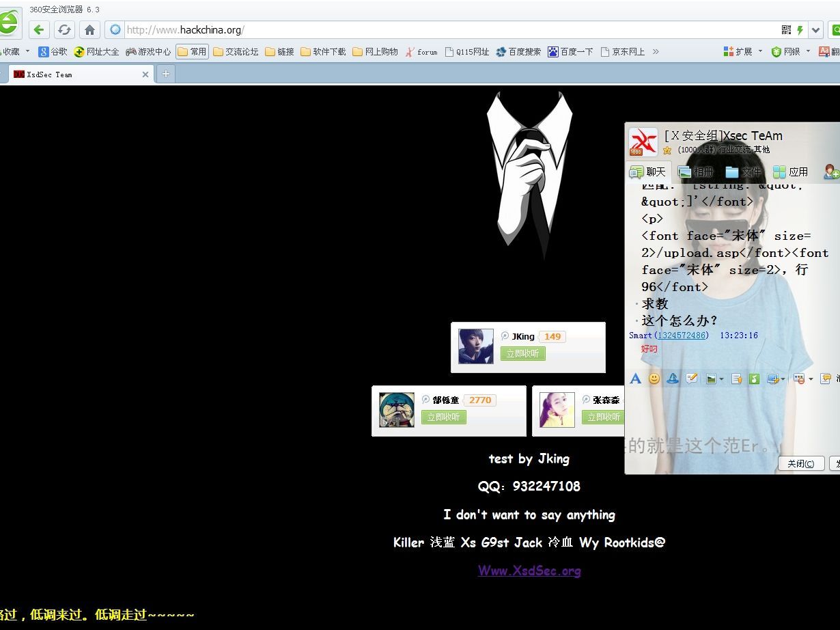Show more bookmarks with the double chevron
The image size is (840, 630).
coord(656,51)
